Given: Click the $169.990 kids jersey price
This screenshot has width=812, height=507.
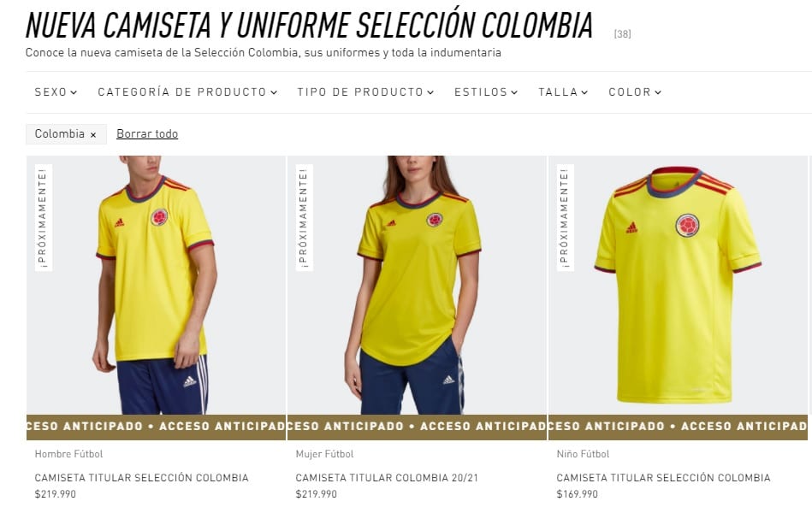Looking at the screenshot, I should tap(577, 494).
